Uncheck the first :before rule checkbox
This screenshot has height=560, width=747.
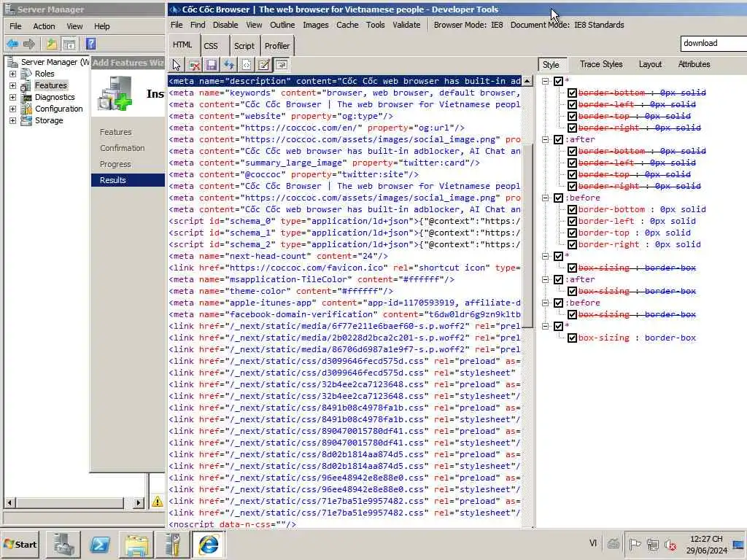point(558,198)
